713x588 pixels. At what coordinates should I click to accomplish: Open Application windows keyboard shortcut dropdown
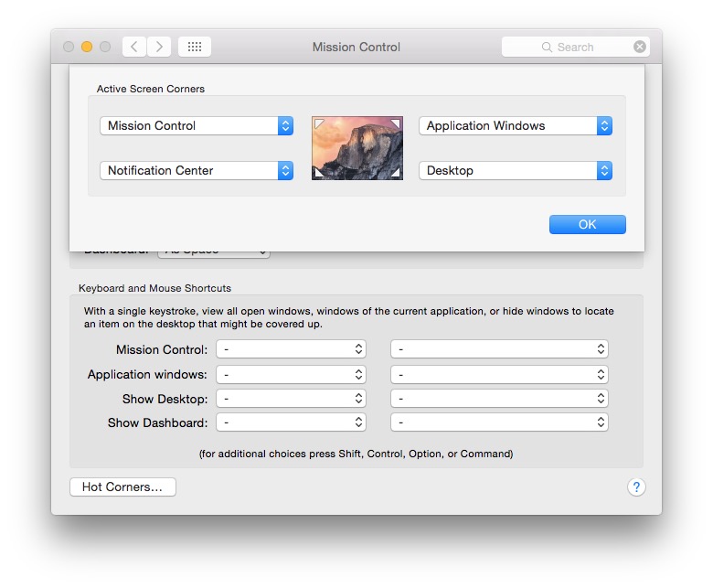pyautogui.click(x=292, y=374)
